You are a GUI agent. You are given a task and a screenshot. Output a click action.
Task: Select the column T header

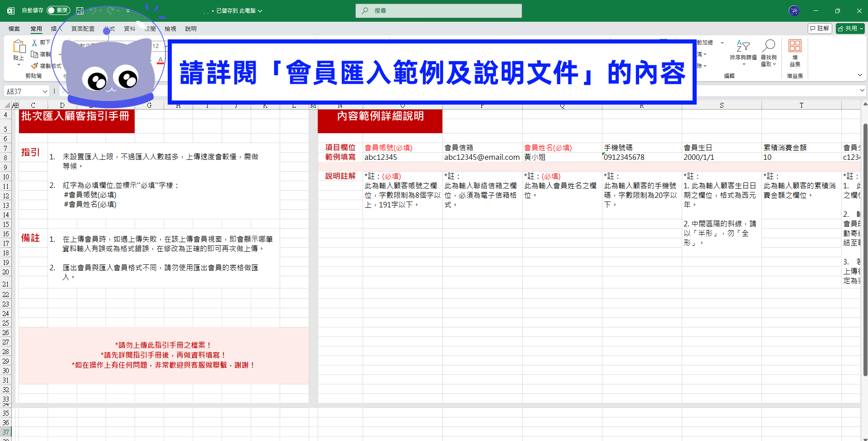pyautogui.click(x=801, y=105)
